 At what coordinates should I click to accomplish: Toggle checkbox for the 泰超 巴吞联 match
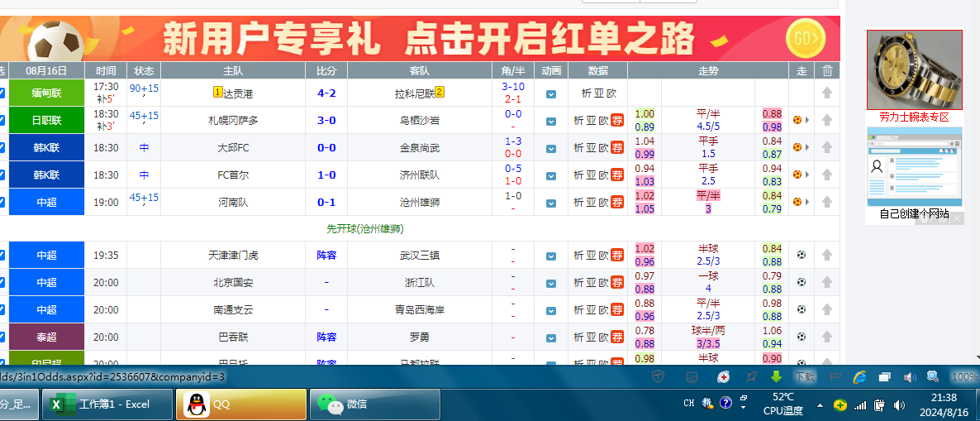2,337
